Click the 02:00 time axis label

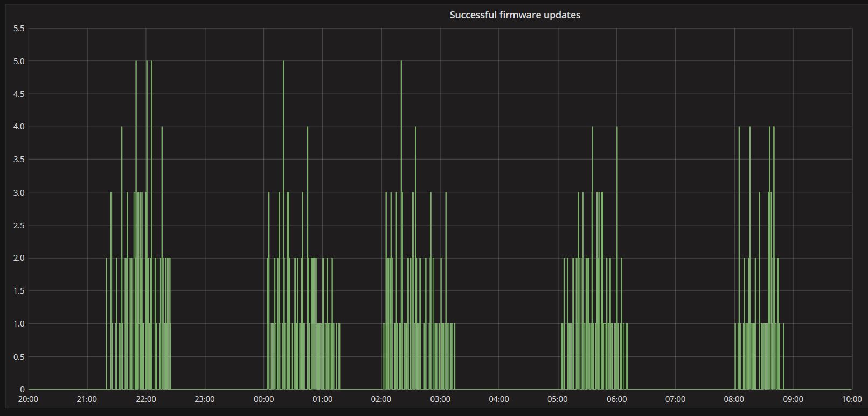(381, 399)
